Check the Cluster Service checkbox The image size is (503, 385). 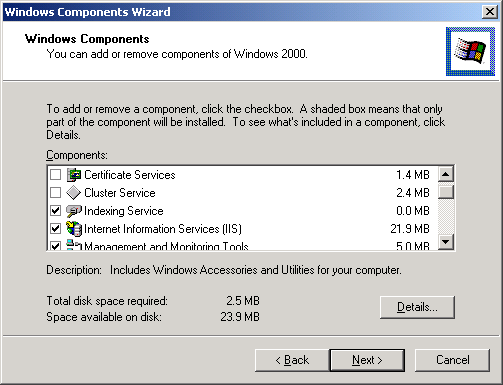(55, 192)
